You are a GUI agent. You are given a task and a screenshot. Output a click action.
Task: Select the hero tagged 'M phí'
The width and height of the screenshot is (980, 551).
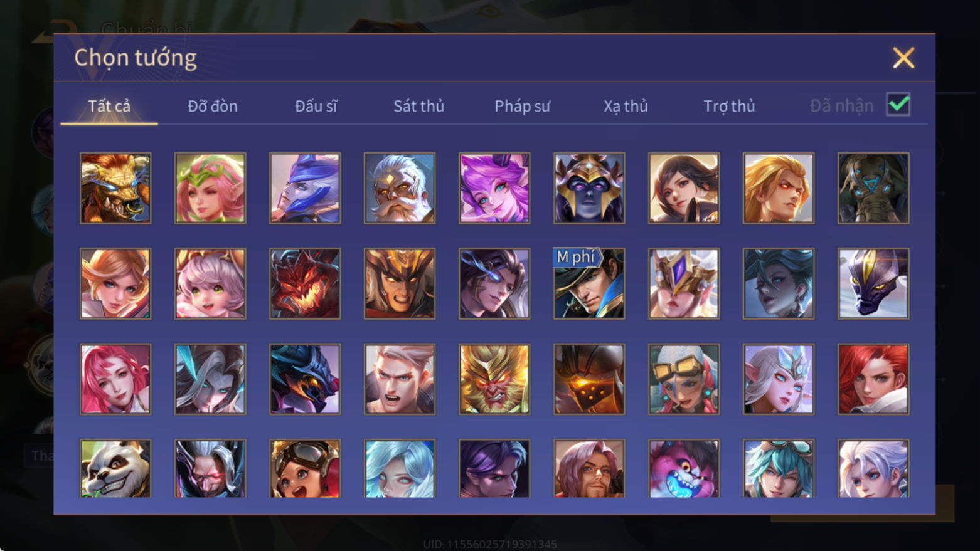[589, 283]
